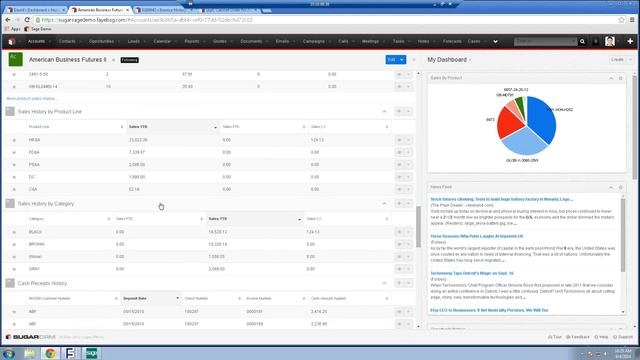Image resolution: width=640 pixels, height=360 pixels.
Task: Open the Sage app on the taskbar
Action: pos(91,353)
